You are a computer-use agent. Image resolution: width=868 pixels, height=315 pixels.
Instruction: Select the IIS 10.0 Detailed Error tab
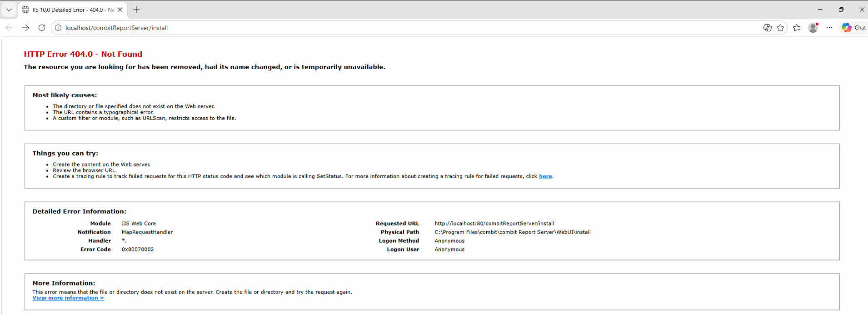click(x=68, y=10)
